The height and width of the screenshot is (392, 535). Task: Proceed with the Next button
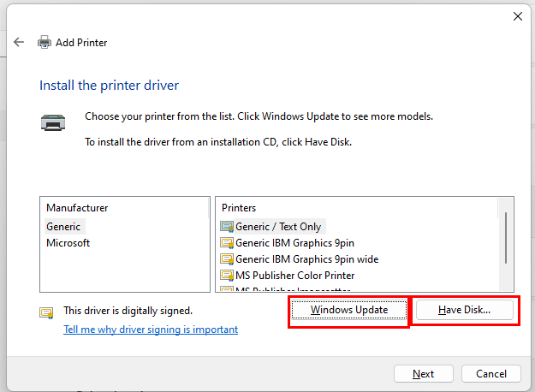pos(423,374)
